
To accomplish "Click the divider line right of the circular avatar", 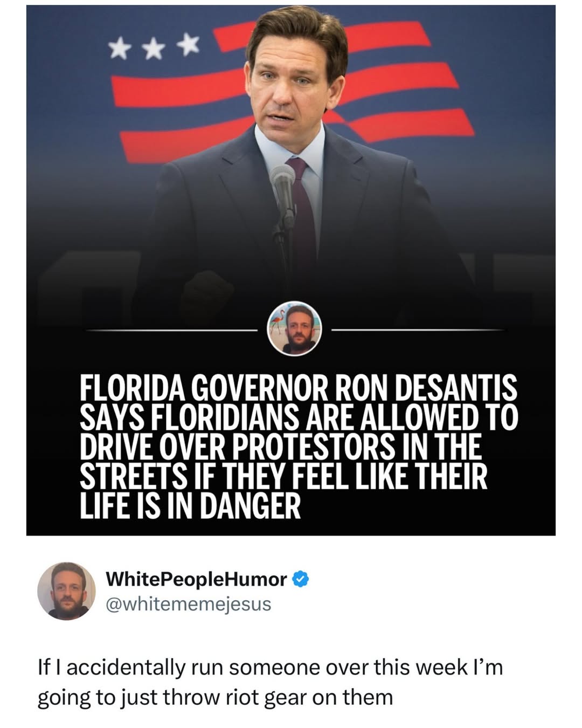I will (418, 329).
